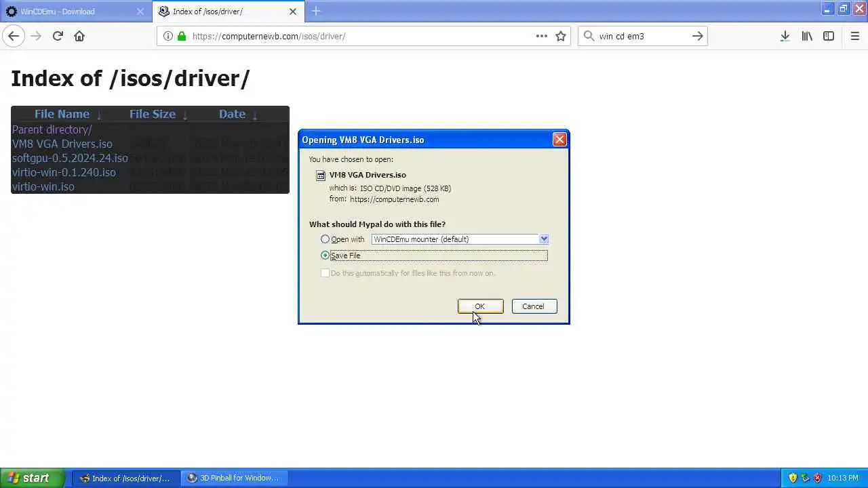Click the File Size column header

click(x=153, y=114)
